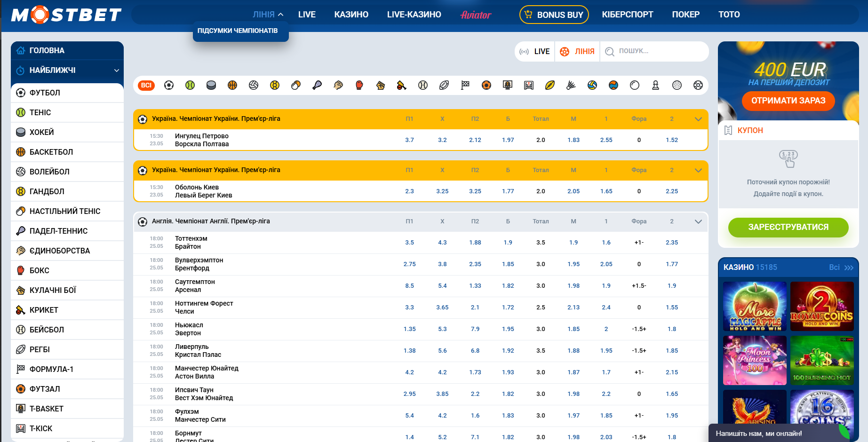Collapse Англія Прем'єр-ліга section chevron

click(x=698, y=221)
